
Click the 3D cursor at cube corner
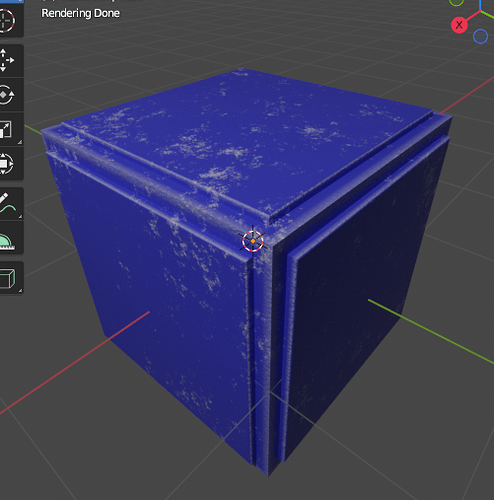tap(253, 241)
